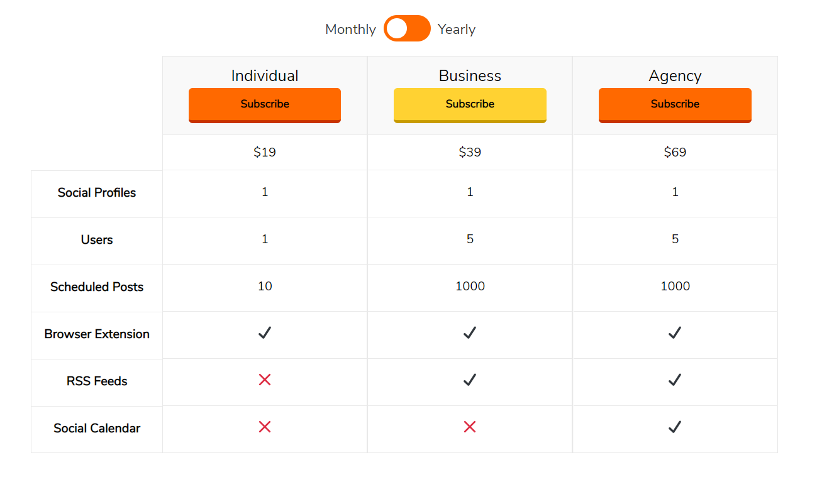Toggle the Monthly/Yearly billing switch
This screenshot has width=817, height=504.
(x=407, y=29)
